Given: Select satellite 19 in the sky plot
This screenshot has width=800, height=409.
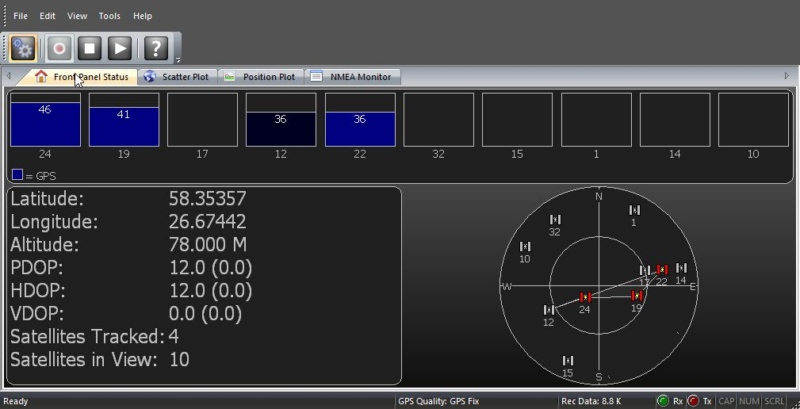Looking at the screenshot, I should (636, 295).
